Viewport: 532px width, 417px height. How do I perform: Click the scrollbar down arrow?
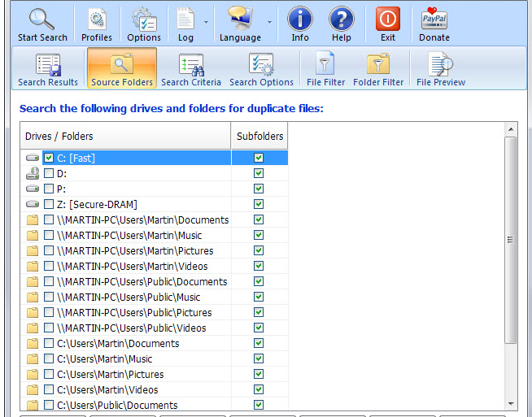coord(511,404)
